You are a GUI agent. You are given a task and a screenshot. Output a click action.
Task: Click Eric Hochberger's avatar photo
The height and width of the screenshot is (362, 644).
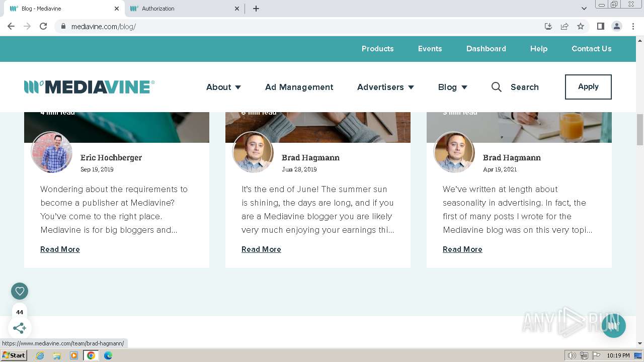pos(52,152)
